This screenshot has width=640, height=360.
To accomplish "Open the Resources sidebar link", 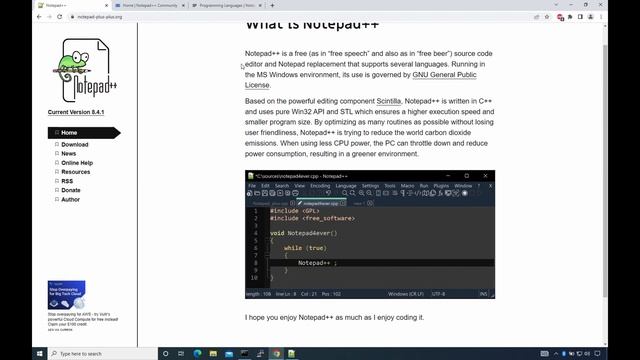I will click(x=76, y=172).
